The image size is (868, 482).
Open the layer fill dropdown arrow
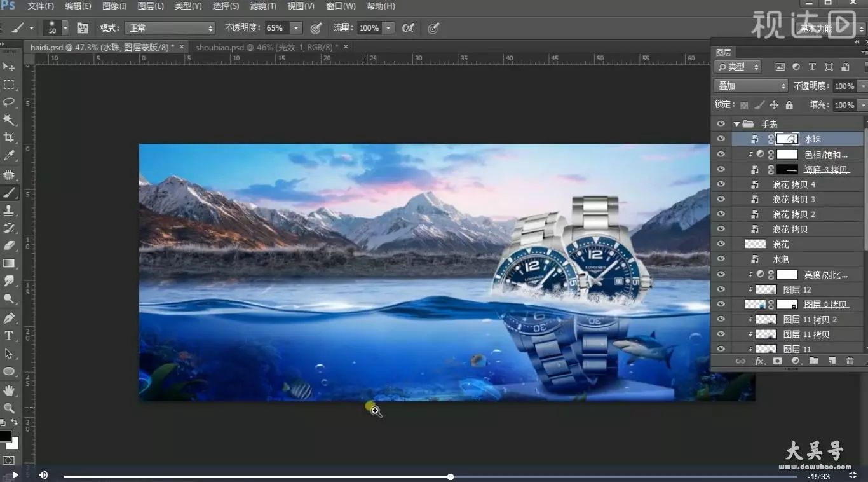click(862, 105)
